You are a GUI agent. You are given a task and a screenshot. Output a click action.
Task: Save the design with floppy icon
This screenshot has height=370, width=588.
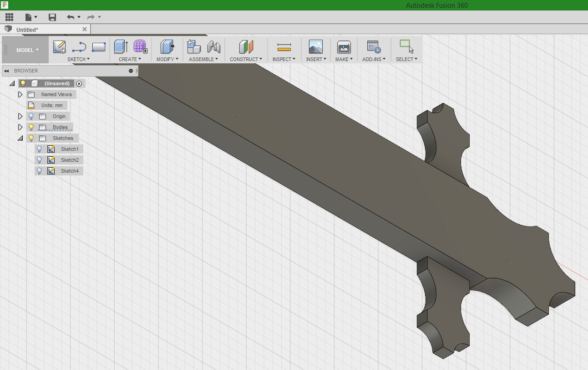pos(52,17)
